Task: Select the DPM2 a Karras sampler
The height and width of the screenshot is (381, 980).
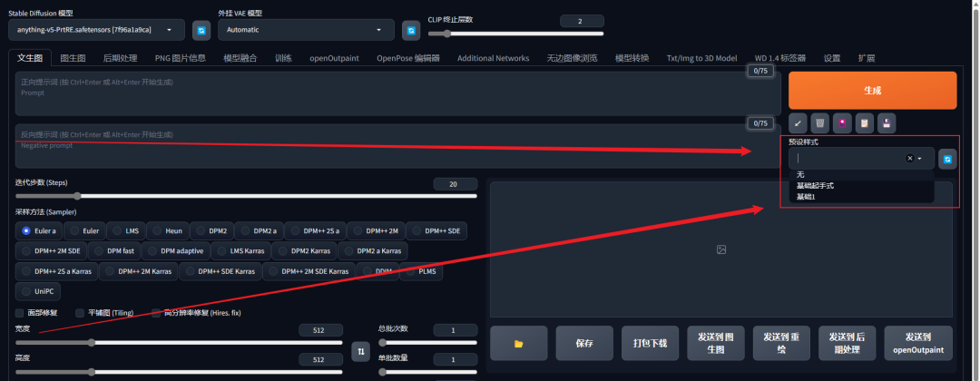Action: (373, 251)
